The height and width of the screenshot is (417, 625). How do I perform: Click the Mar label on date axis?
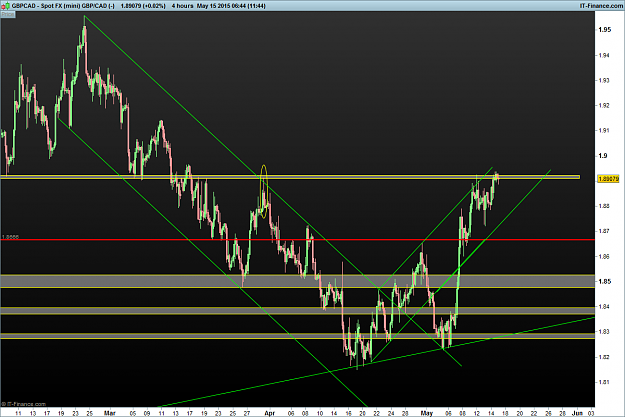[110, 413]
